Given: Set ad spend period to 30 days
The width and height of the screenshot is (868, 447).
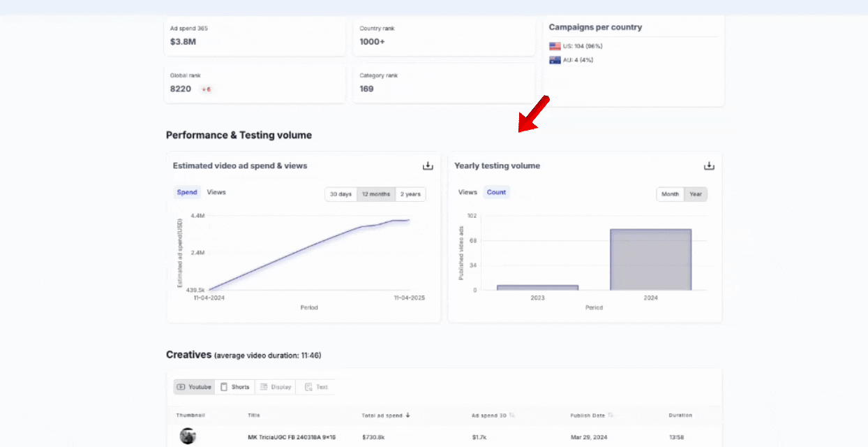Looking at the screenshot, I should (x=341, y=194).
